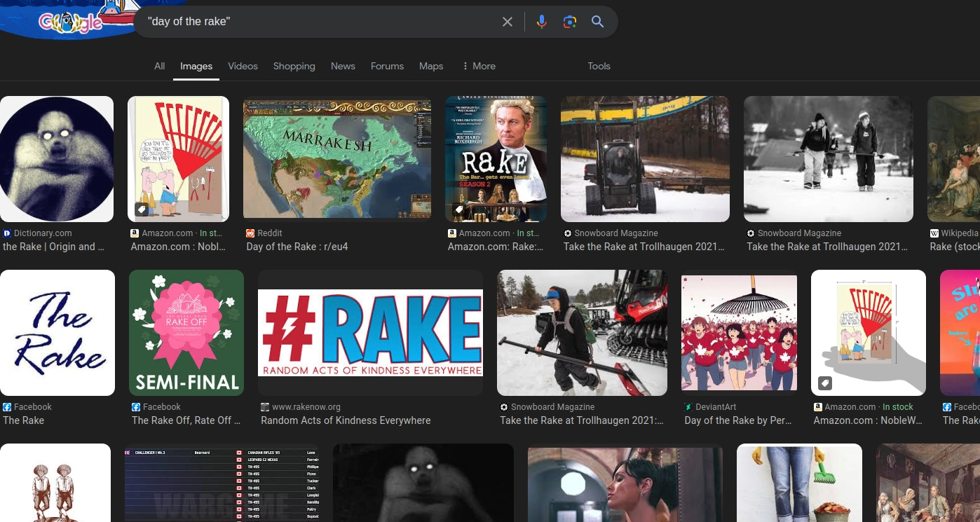Expand the More search categories menu
The image size is (980, 522).
coord(479,66)
